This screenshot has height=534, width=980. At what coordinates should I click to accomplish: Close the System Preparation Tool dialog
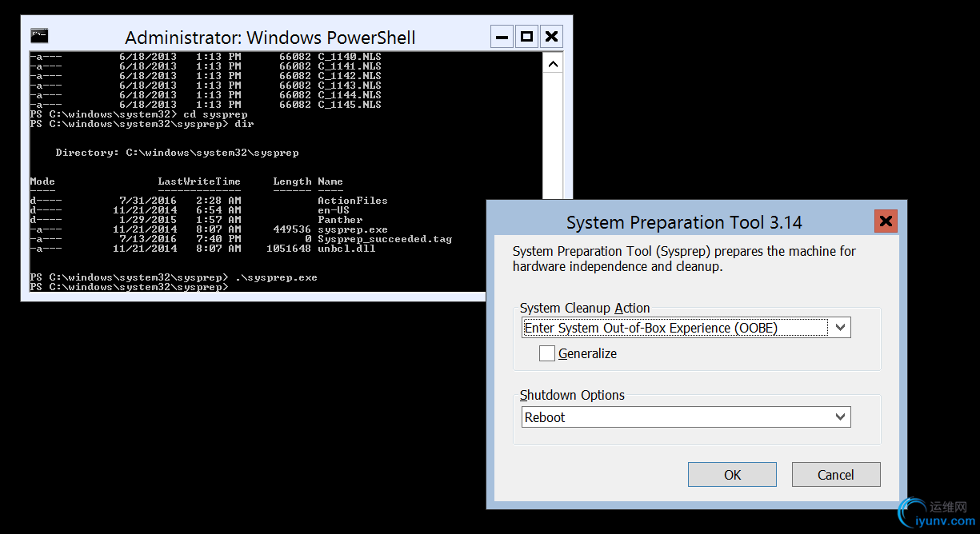click(x=886, y=221)
